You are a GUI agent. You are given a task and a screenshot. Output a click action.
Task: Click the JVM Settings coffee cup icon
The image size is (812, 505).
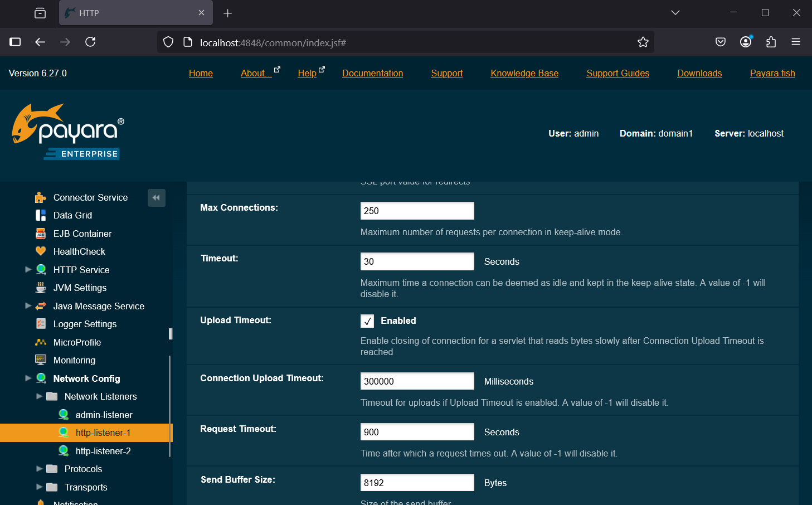point(41,288)
